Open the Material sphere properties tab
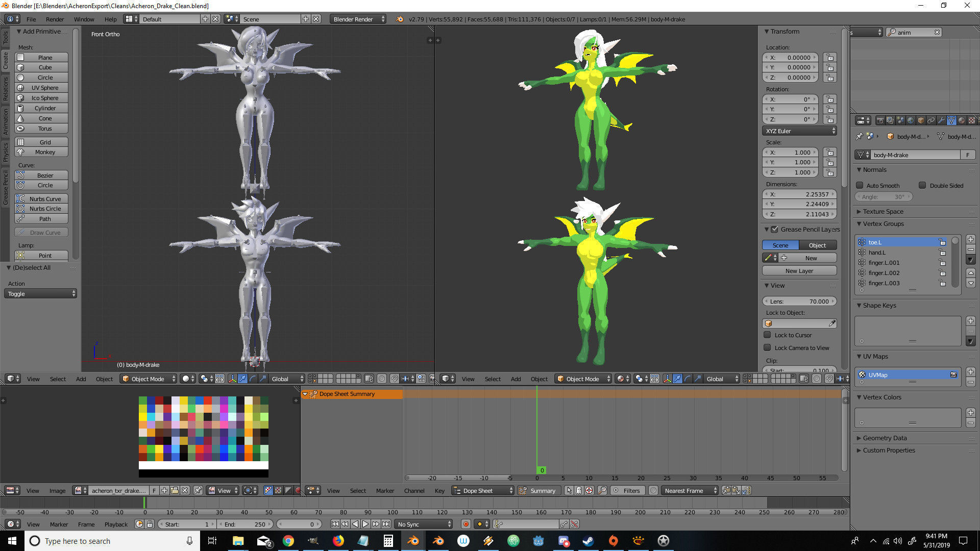This screenshot has width=980, height=551. [962, 120]
